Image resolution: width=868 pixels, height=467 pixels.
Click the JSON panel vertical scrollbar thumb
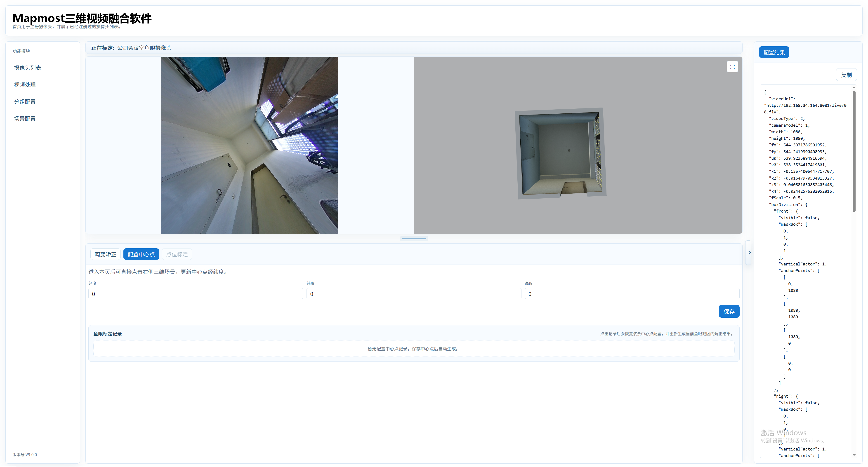(x=854, y=151)
